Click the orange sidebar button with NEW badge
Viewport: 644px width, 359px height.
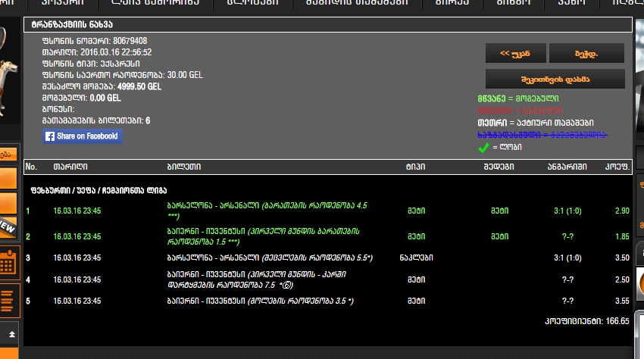pos(8,226)
